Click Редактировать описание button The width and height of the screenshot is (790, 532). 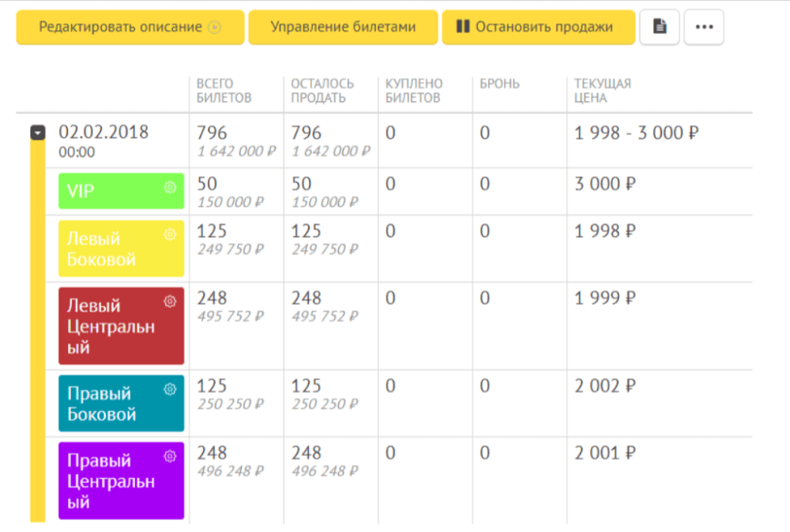coord(130,27)
